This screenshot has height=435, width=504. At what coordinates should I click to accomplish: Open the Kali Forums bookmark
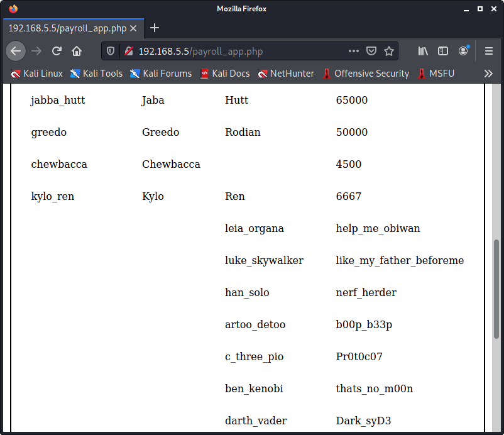[x=161, y=74]
